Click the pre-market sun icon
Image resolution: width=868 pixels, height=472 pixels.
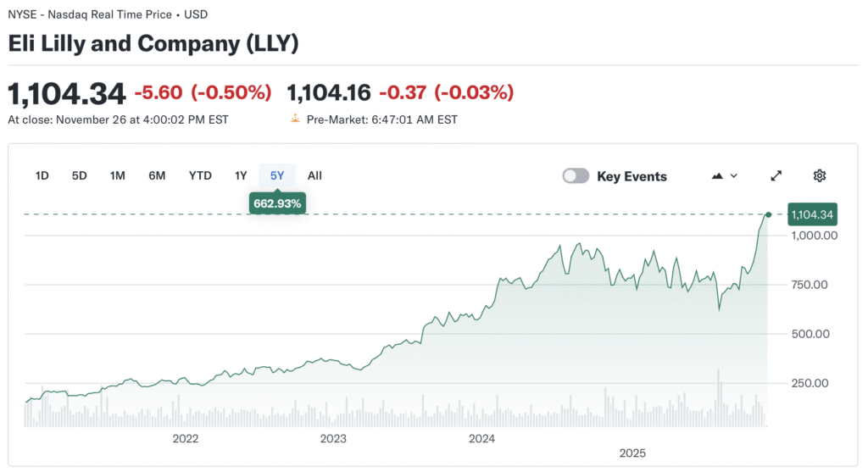click(295, 119)
